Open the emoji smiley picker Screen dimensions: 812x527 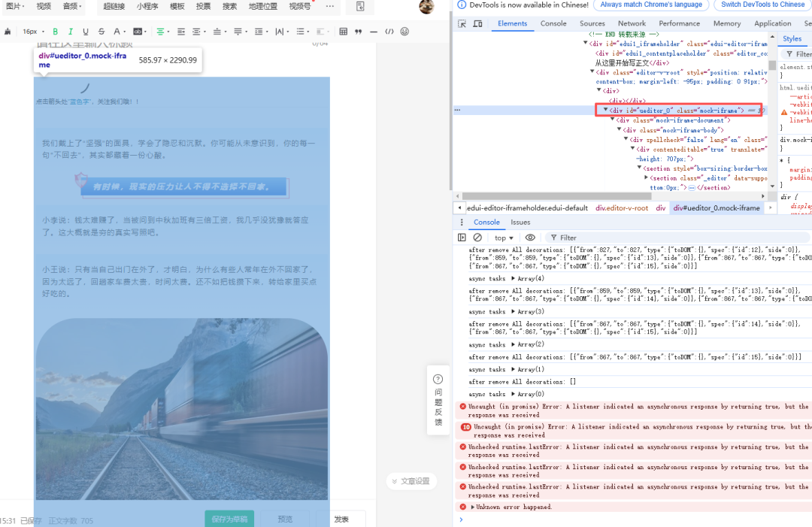coord(404,32)
